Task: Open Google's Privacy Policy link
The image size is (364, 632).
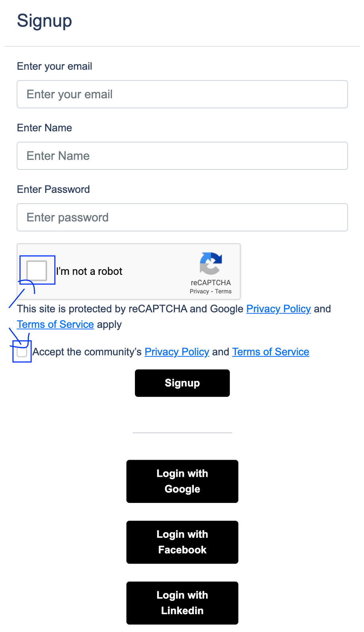Action: point(278,309)
